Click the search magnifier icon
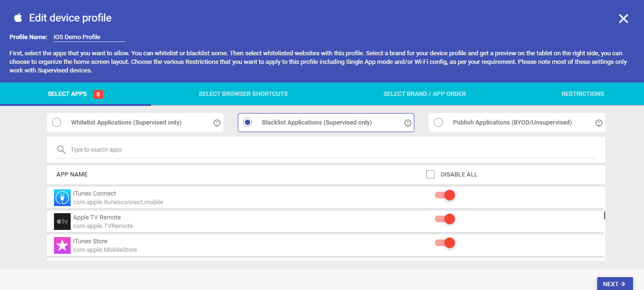The width and height of the screenshot is (644, 290). 61,149
